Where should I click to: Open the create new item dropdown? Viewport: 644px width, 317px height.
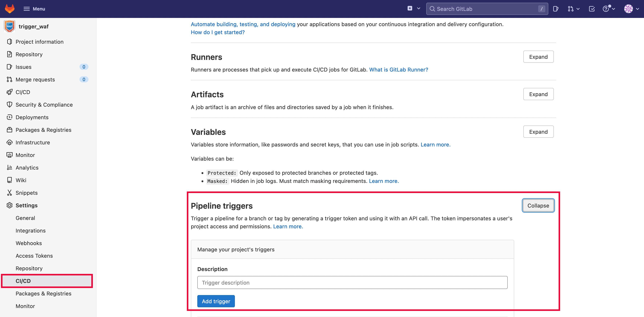(413, 8)
